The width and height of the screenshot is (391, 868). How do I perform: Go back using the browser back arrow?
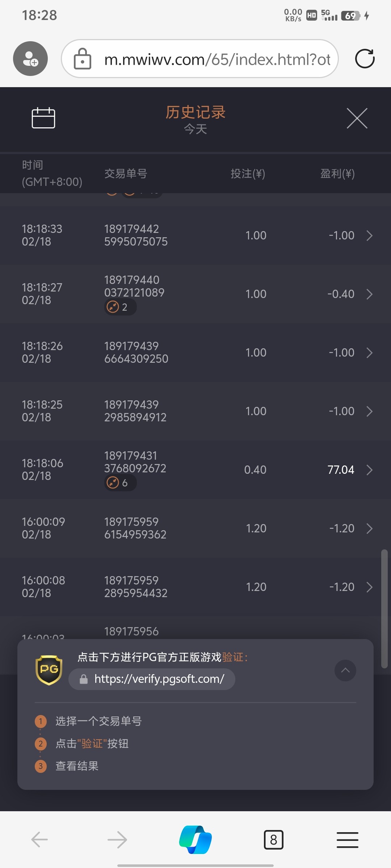click(39, 839)
